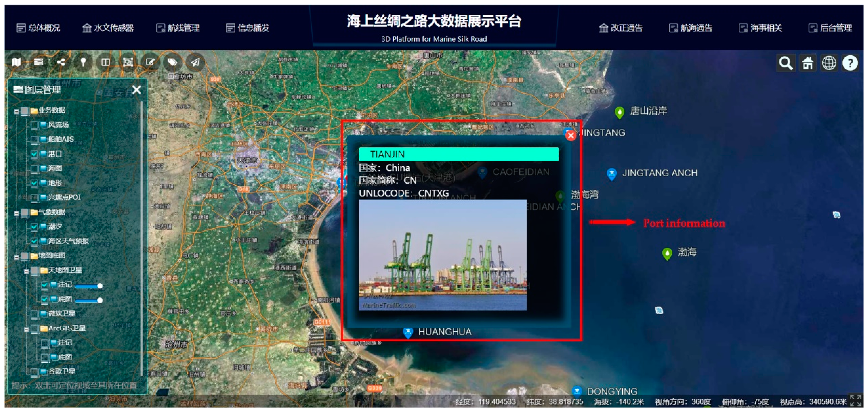Open the 航海通告 menu
This screenshot has width=868, height=414.
[690, 28]
